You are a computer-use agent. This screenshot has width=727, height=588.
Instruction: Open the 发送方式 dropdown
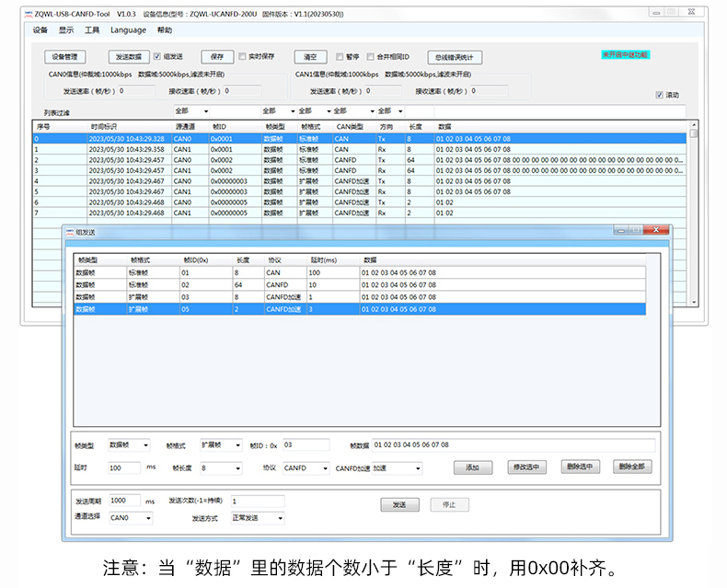click(x=258, y=518)
